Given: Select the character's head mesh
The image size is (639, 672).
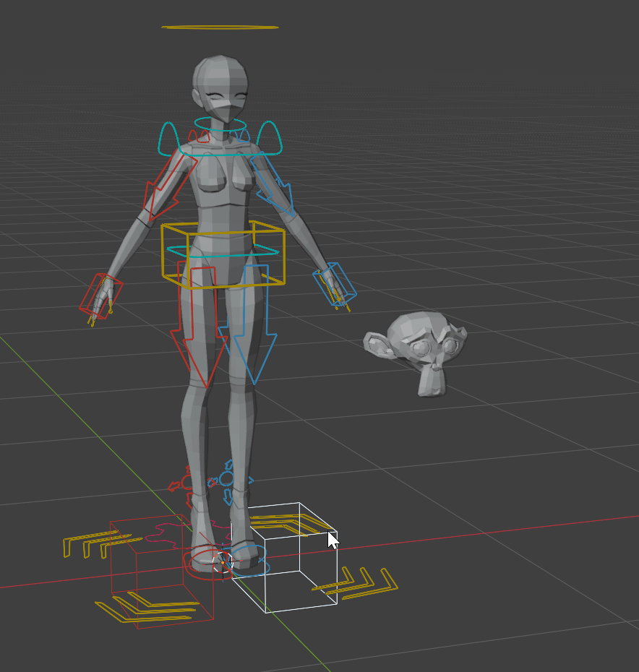Looking at the screenshot, I should pyautogui.click(x=220, y=88).
